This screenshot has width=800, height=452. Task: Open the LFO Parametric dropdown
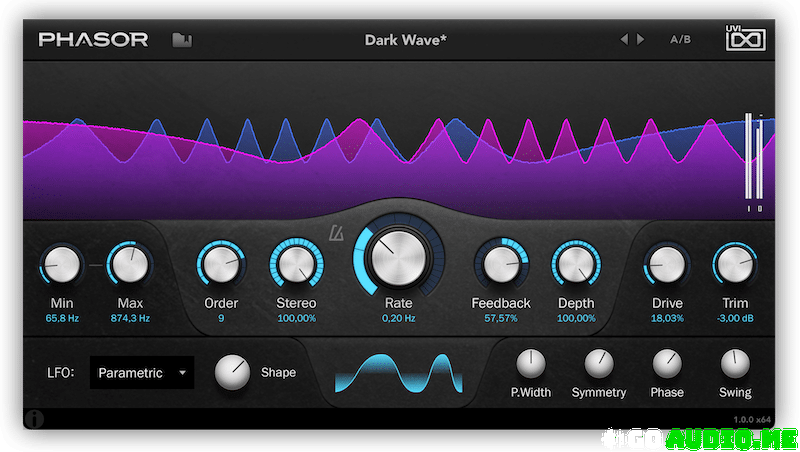142,373
